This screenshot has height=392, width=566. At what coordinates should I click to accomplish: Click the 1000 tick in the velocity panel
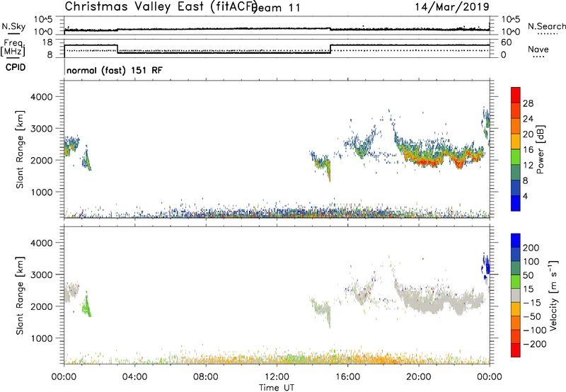[x=41, y=338]
